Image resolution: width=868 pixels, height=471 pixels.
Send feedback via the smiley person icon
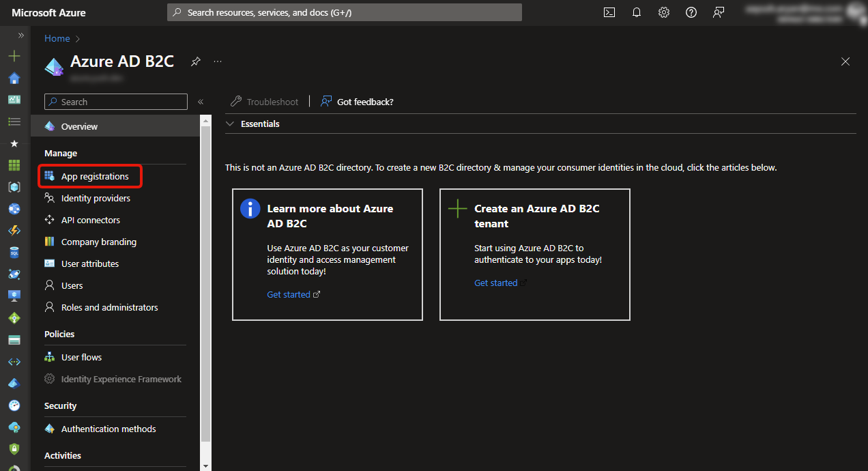click(718, 12)
